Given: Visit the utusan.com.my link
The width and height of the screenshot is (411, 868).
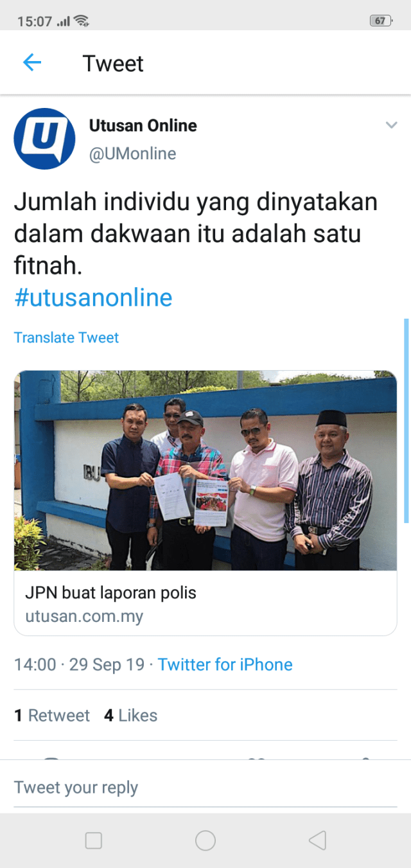Looking at the screenshot, I should point(84,617).
